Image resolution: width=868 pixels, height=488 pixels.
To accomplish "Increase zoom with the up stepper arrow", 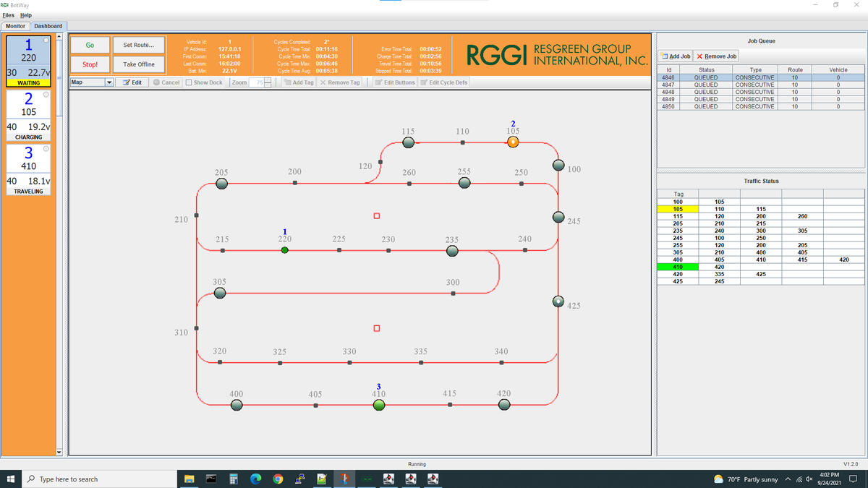I will (267, 80).
